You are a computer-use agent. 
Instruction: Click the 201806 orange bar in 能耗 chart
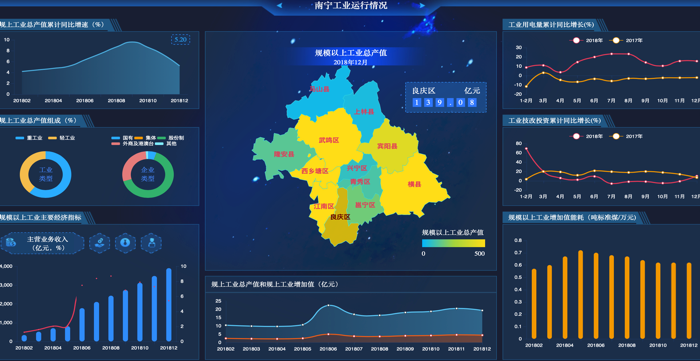point(596,296)
